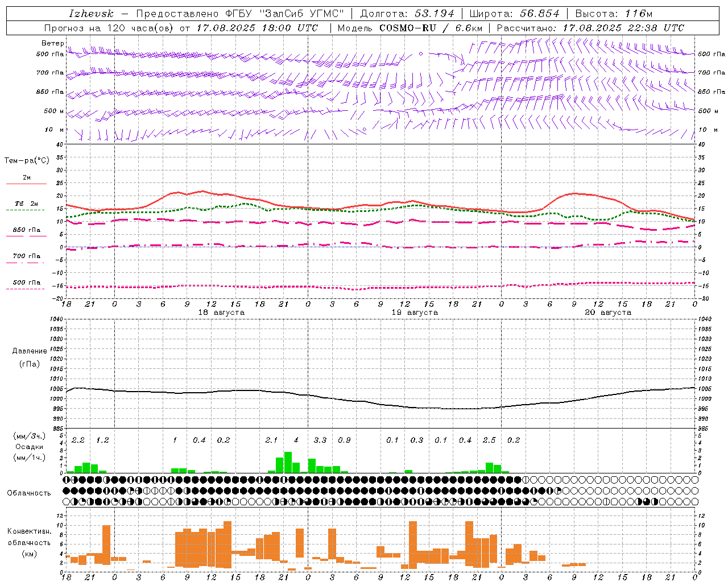Click the '(гПа)' unit under Давление
The width and height of the screenshot is (728, 582).
(30, 364)
